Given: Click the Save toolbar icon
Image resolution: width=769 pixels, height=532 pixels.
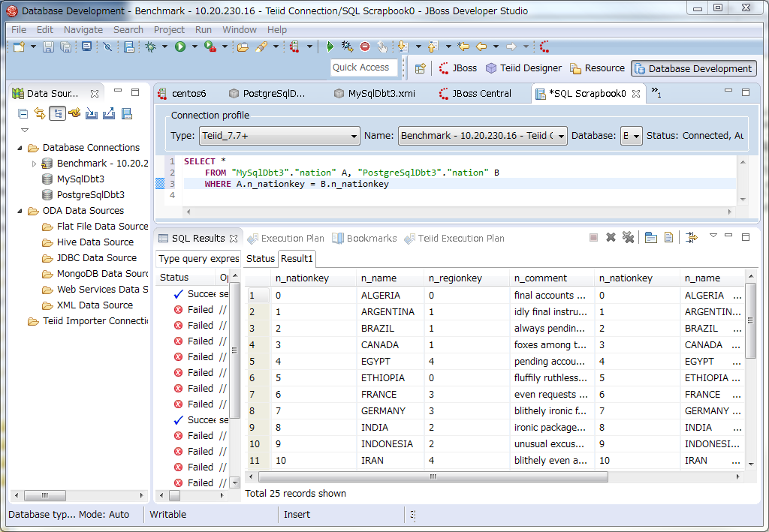Looking at the screenshot, I should tap(48, 47).
